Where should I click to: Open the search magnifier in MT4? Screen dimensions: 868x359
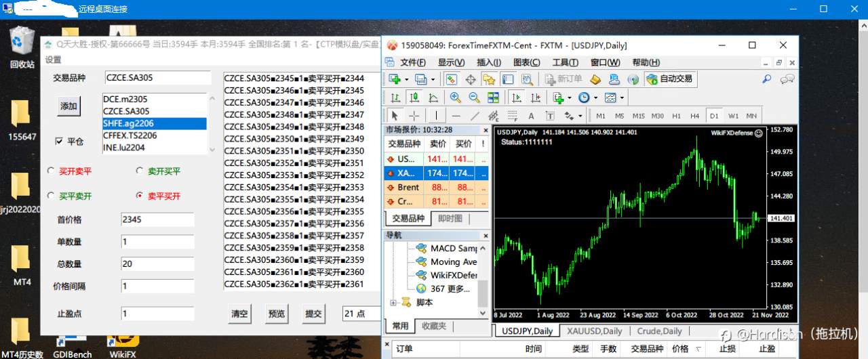point(767,79)
